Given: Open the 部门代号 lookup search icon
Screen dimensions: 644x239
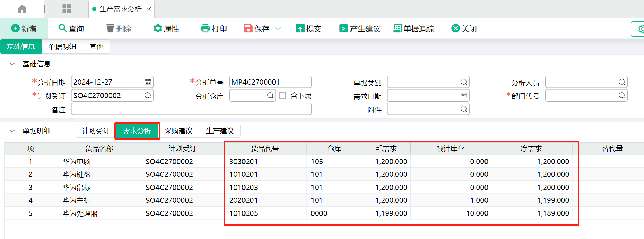Looking at the screenshot, I should 622,95.
